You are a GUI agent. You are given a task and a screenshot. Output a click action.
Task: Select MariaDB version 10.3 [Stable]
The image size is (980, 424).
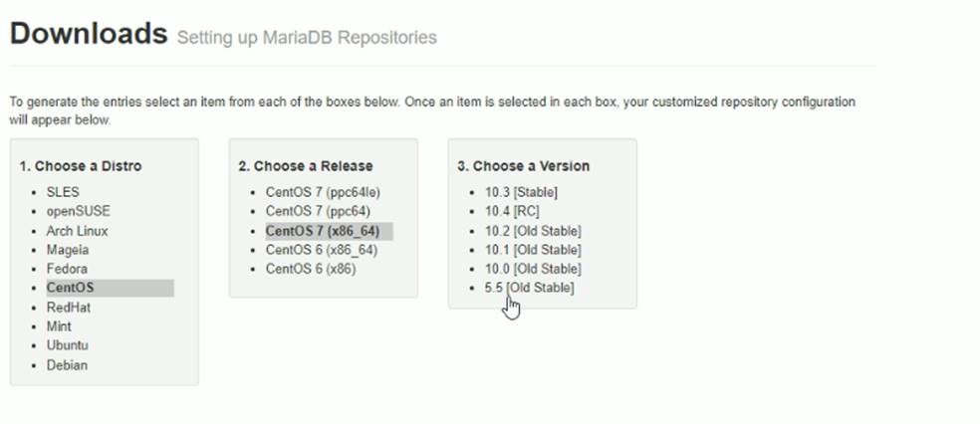pyautogui.click(x=521, y=192)
